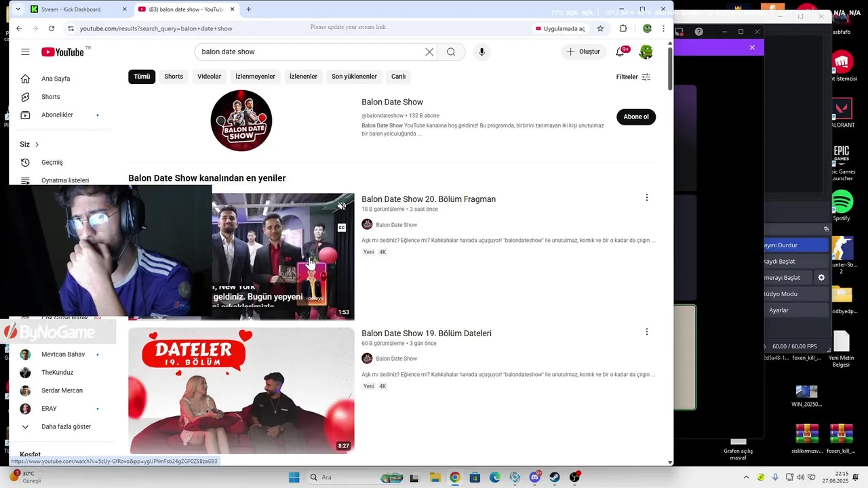The width and height of the screenshot is (868, 488).
Task: Click the Chrome address bar URL
Action: click(156, 28)
